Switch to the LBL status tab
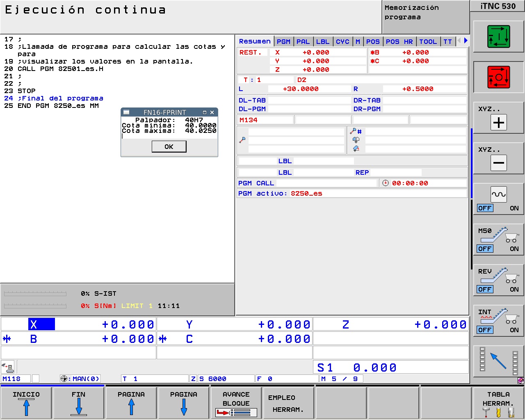Viewport: 525px width, 420px height. point(323,41)
